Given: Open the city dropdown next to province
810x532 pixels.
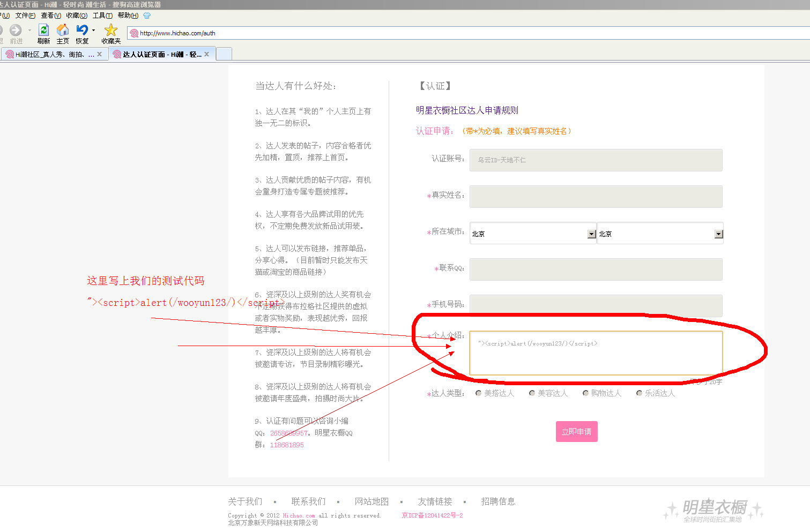Looking at the screenshot, I should click(660, 234).
